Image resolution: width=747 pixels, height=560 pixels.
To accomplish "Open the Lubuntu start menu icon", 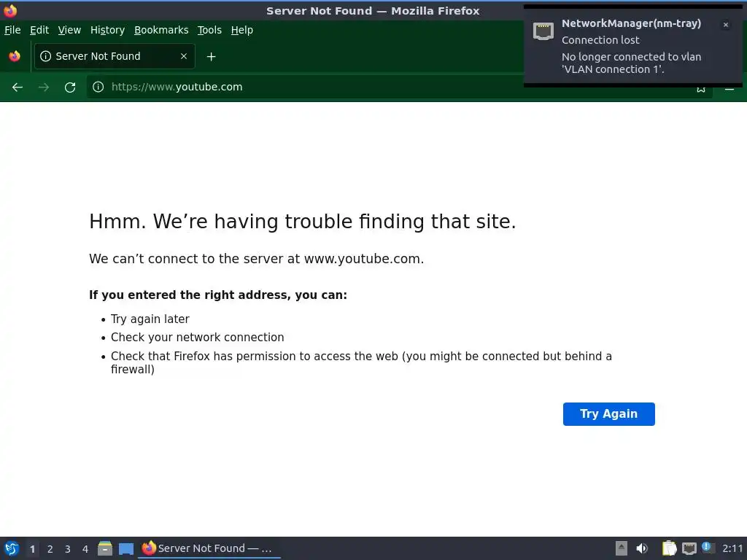I will point(12,548).
